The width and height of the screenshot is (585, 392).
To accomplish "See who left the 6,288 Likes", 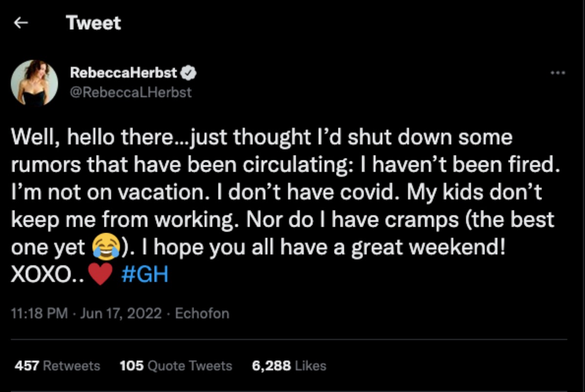I will [289, 366].
